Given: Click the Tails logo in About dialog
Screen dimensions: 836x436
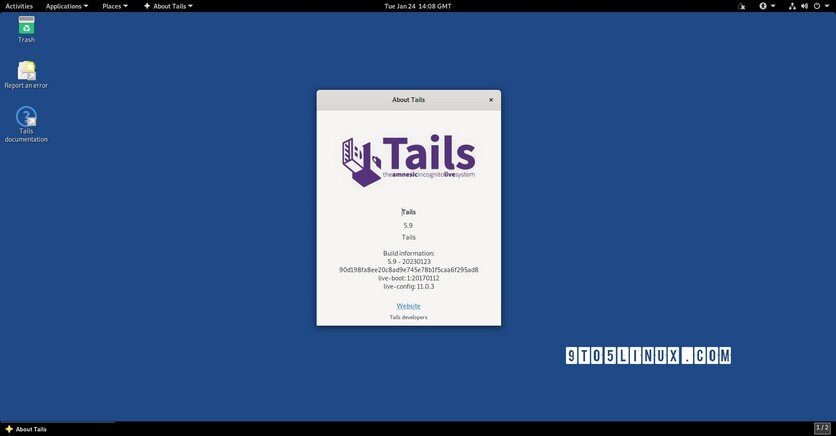Looking at the screenshot, I should click(x=408, y=160).
